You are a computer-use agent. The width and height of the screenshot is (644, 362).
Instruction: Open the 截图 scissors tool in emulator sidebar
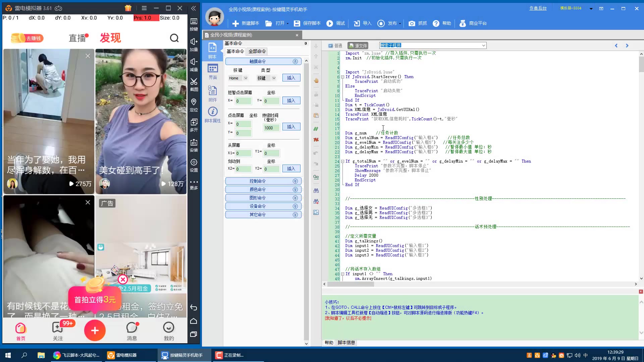(194, 82)
